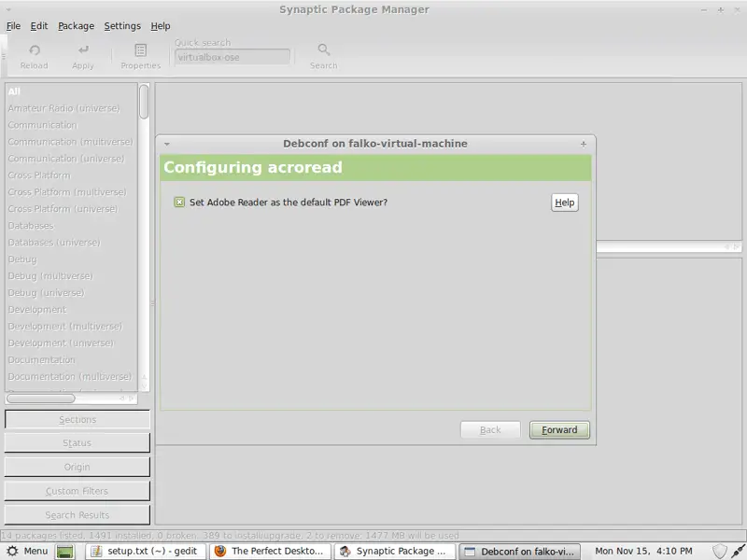Open the Package menu
Viewport: 747px width, 560px height.
[77, 26]
